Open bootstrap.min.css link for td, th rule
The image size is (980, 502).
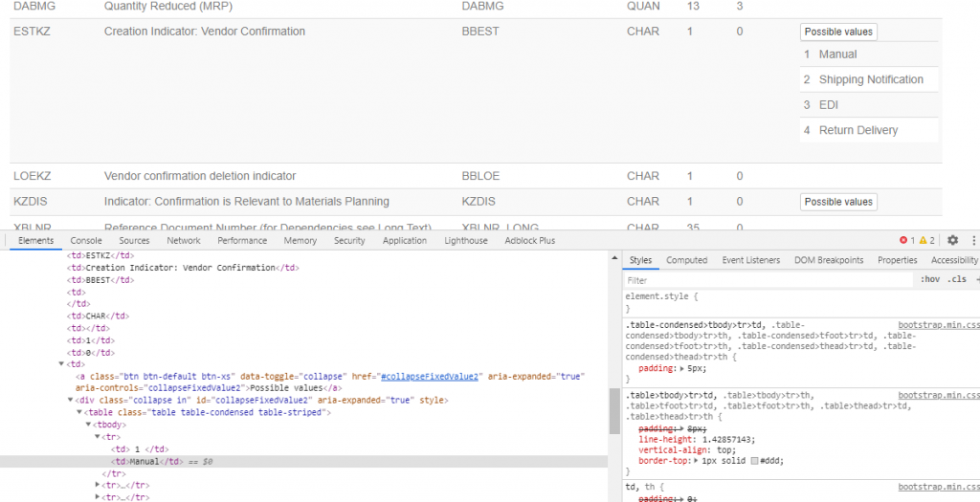(x=939, y=487)
